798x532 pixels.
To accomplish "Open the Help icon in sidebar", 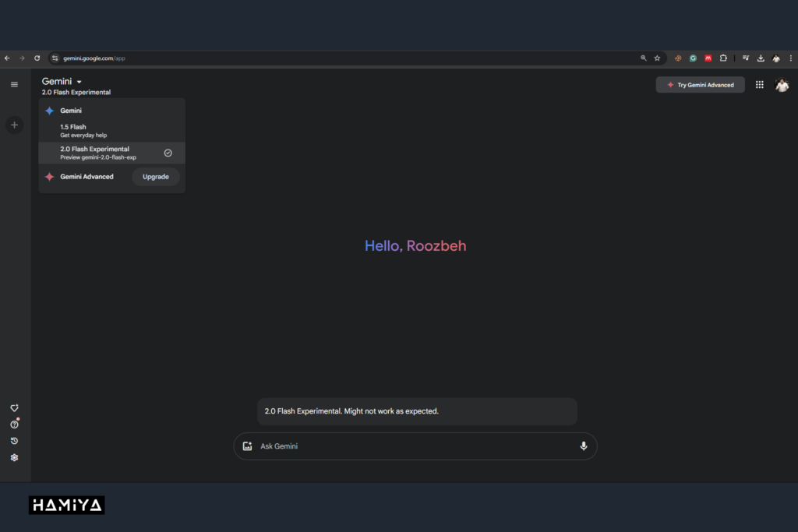I will coord(14,425).
